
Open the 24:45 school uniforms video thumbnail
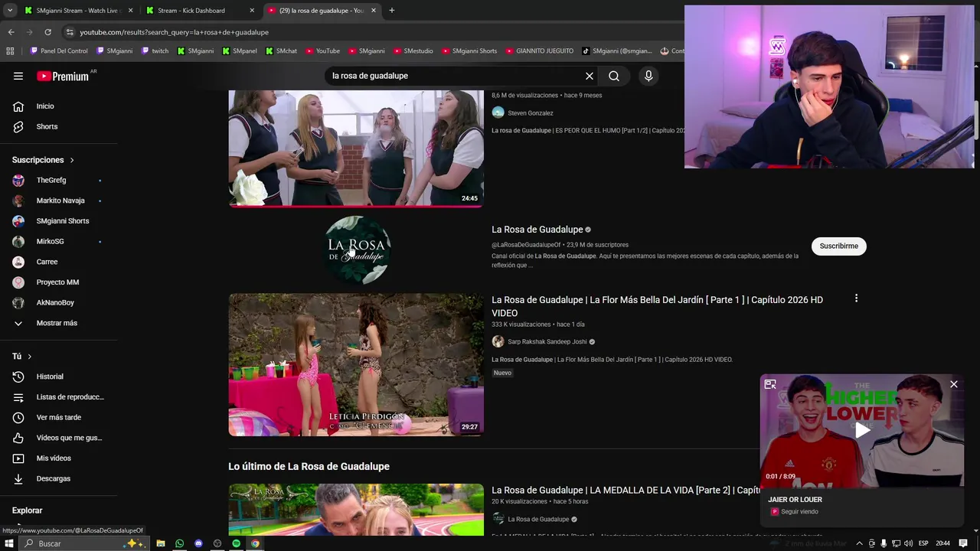[x=356, y=148]
